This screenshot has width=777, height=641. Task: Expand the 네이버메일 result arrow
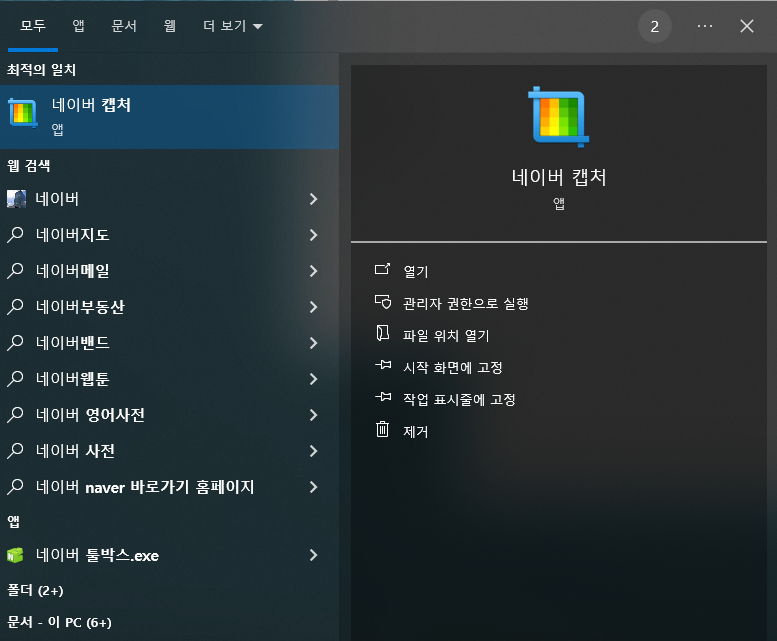(x=313, y=271)
